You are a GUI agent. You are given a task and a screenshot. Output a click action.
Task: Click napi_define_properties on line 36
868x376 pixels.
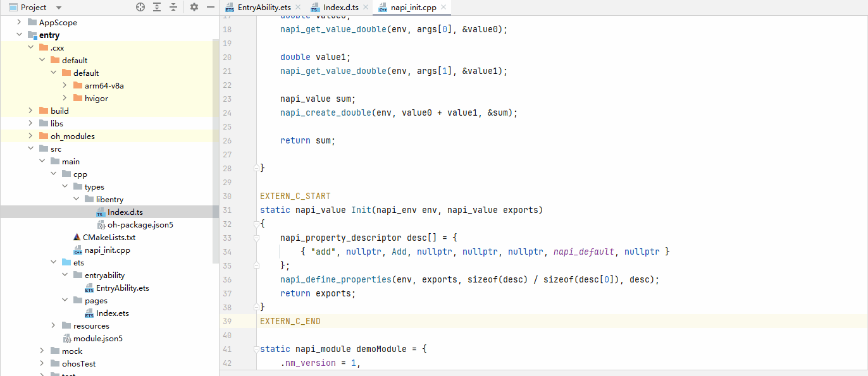(x=336, y=279)
